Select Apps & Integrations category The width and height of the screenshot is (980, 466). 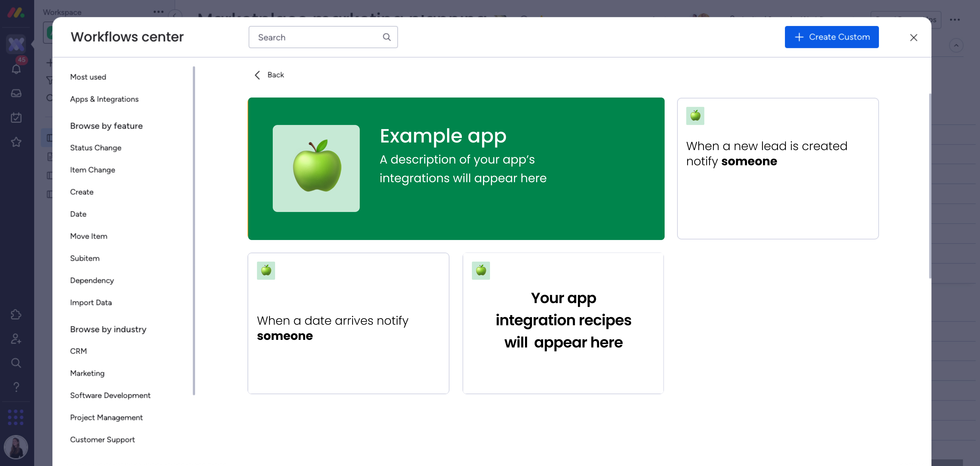pos(104,99)
